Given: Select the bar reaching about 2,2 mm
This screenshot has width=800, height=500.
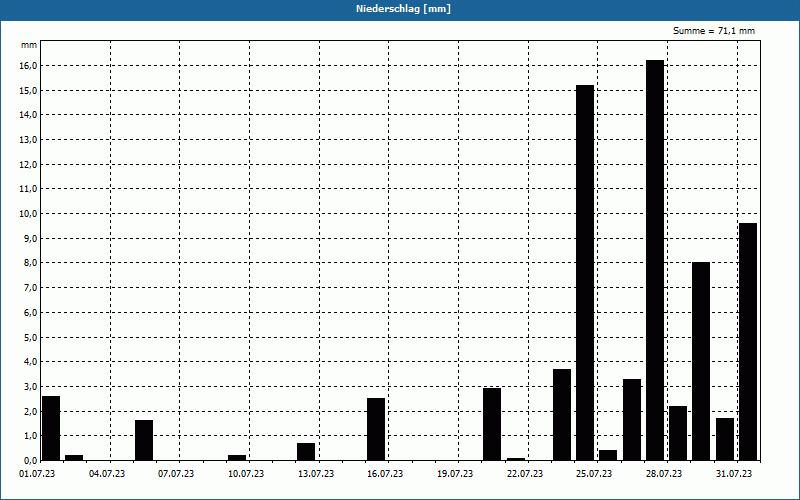Looking at the screenshot, I should (x=678, y=433).
